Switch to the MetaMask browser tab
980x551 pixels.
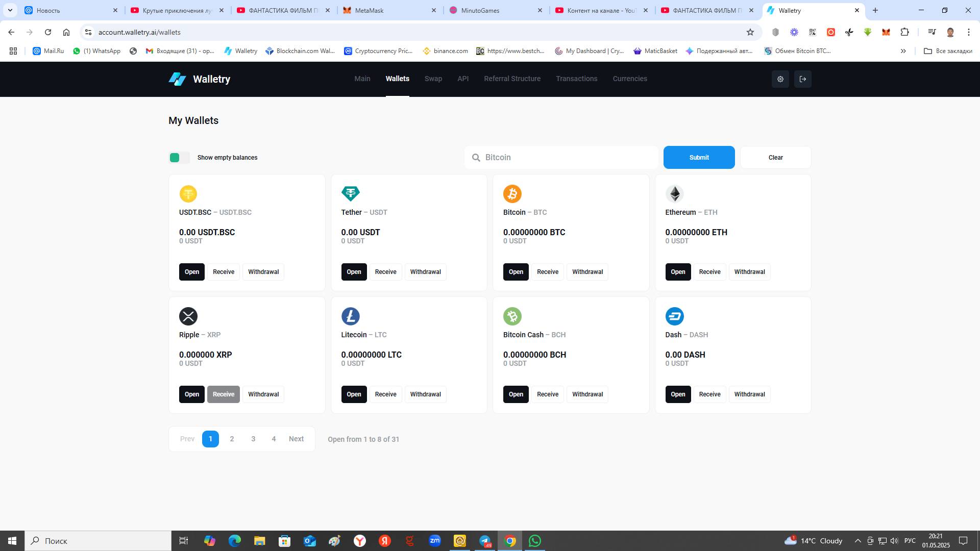coord(389,10)
